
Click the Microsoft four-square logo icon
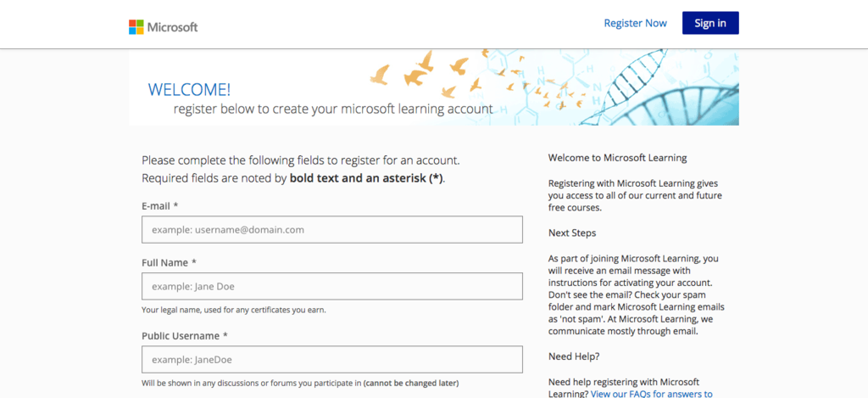click(136, 27)
